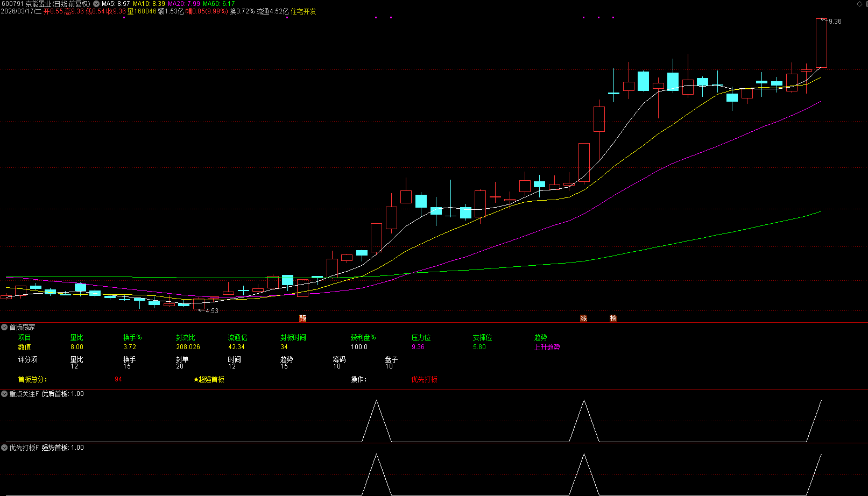The image size is (868, 496).
Task: Click the 首板赢家 panel title
Action: [22, 327]
